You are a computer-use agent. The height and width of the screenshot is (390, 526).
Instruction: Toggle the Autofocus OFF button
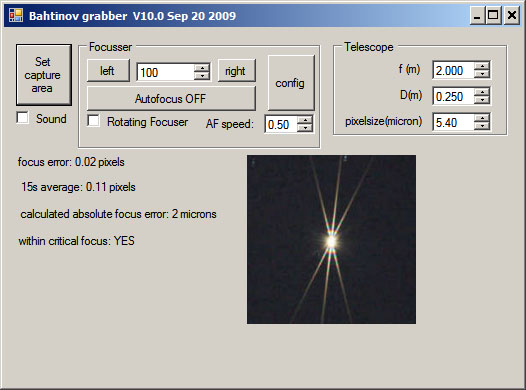pos(171,98)
